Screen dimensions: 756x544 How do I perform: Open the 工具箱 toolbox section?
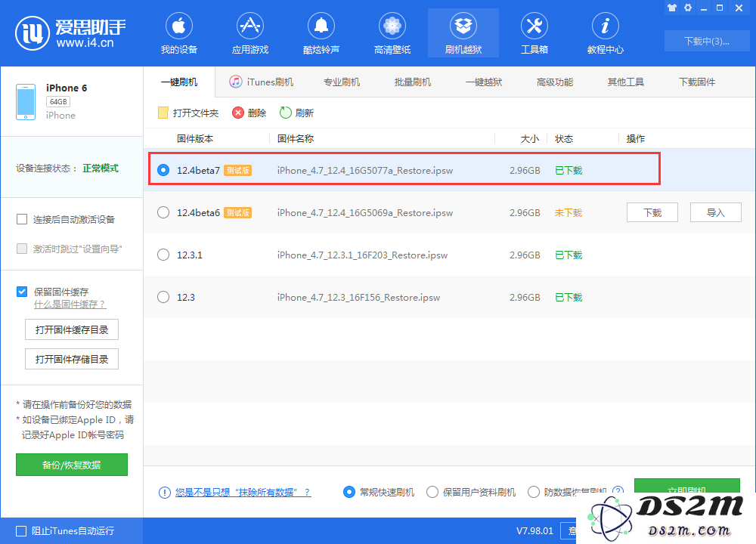click(534, 33)
